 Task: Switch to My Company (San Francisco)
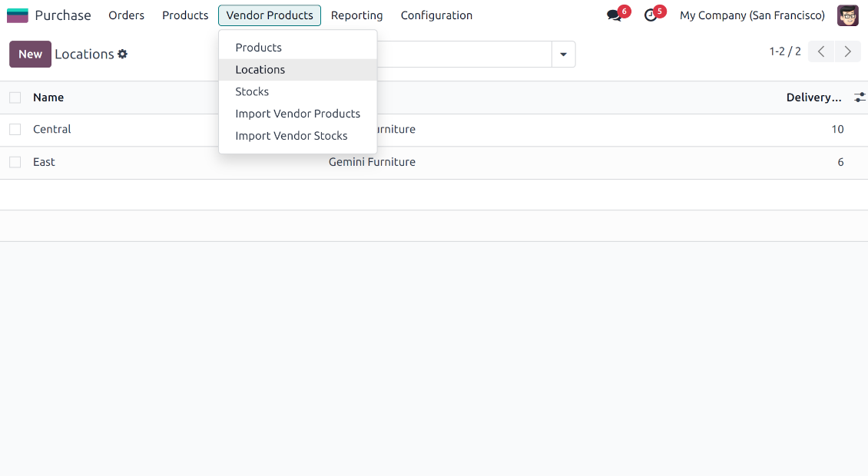coord(751,15)
